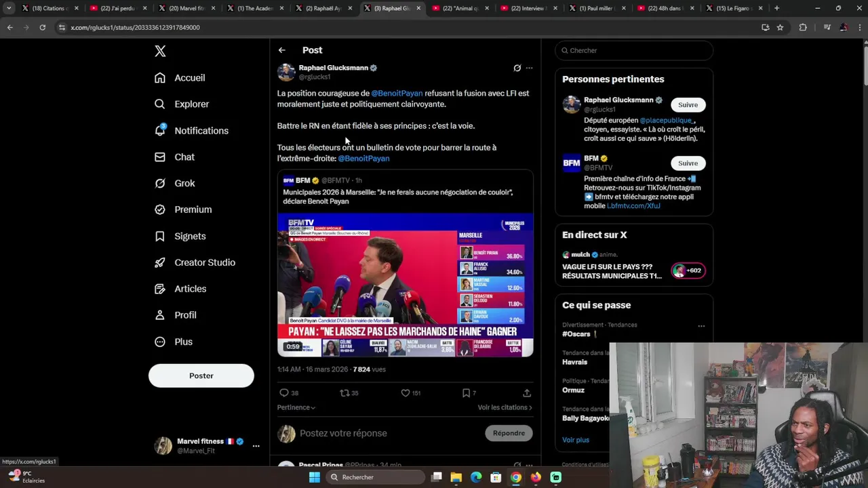Open Marvel fitness account menu
This screenshot has width=868, height=488.
[256, 446]
